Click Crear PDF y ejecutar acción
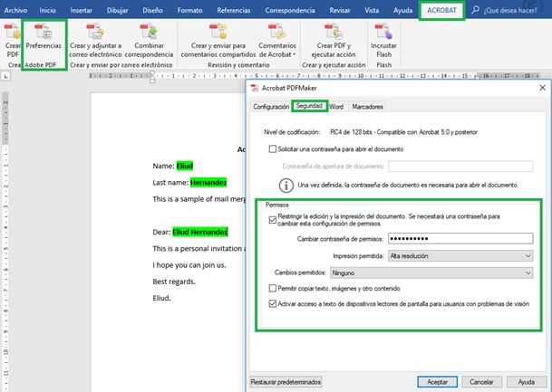This screenshot has width=552, height=392. click(x=334, y=41)
